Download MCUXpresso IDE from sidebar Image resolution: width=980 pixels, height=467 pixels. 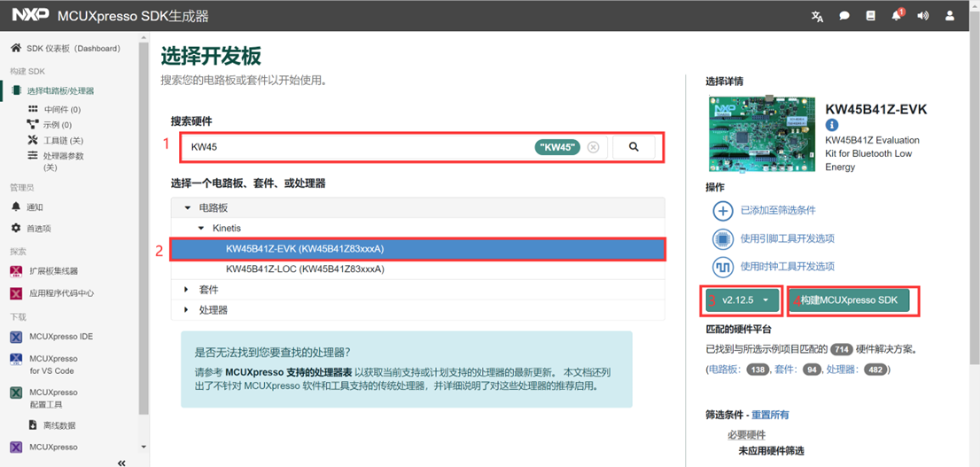point(61,337)
